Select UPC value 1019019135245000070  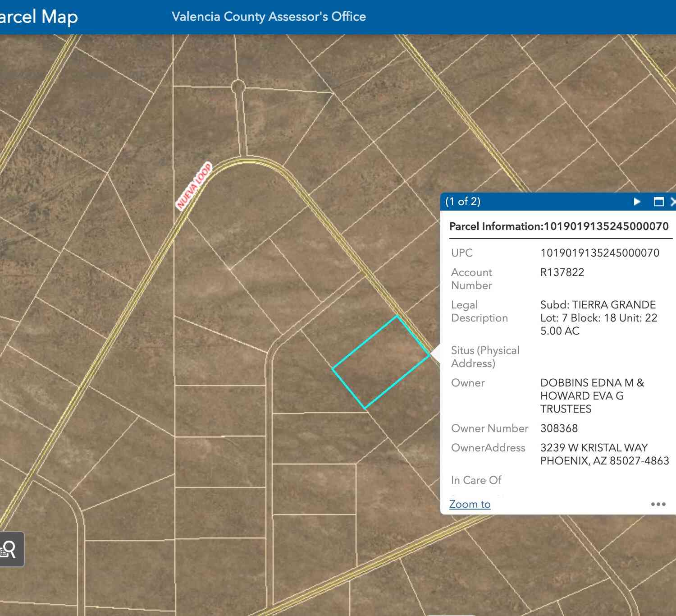pyautogui.click(x=600, y=253)
